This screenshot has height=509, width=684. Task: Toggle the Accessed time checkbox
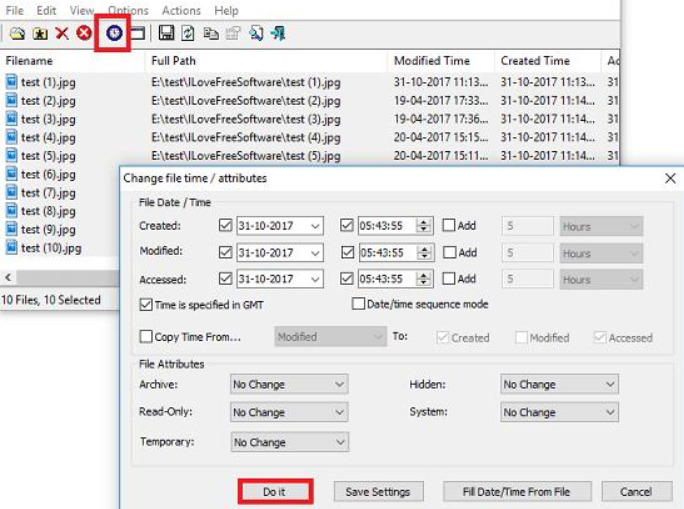click(x=346, y=278)
